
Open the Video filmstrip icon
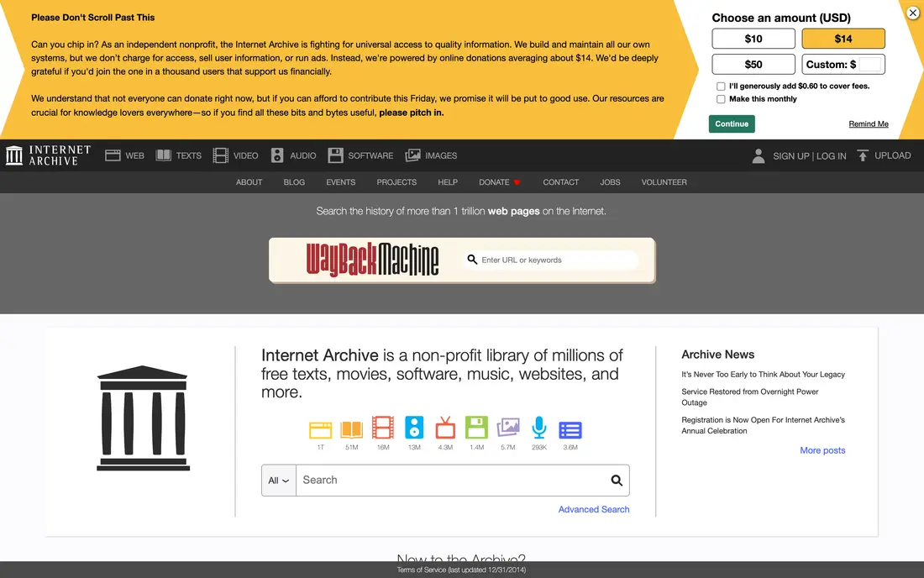click(220, 155)
